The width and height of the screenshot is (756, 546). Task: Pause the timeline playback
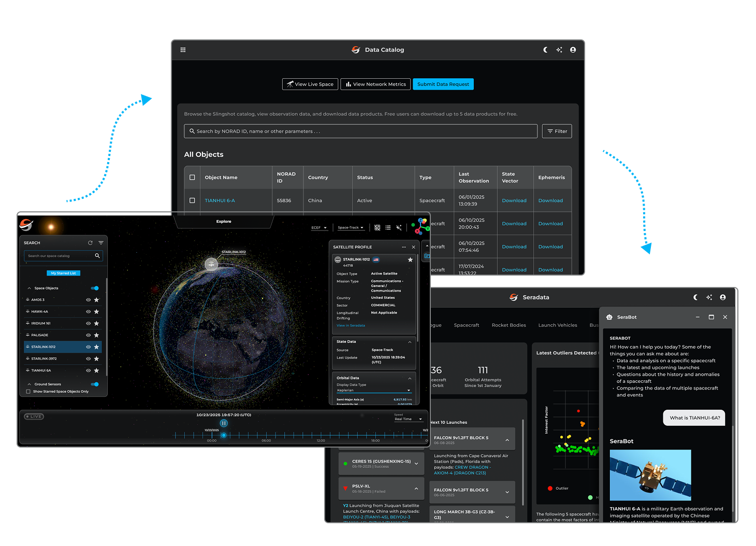[224, 423]
